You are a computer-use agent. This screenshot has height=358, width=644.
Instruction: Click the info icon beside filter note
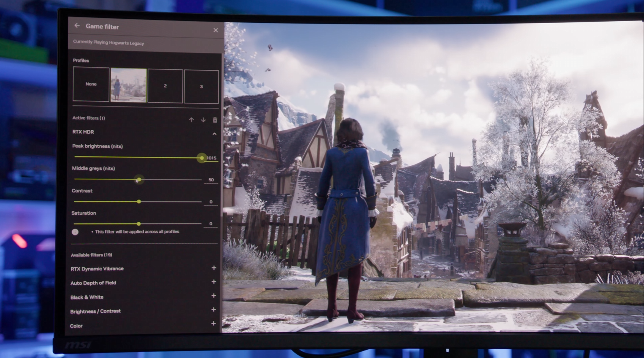[x=75, y=232]
